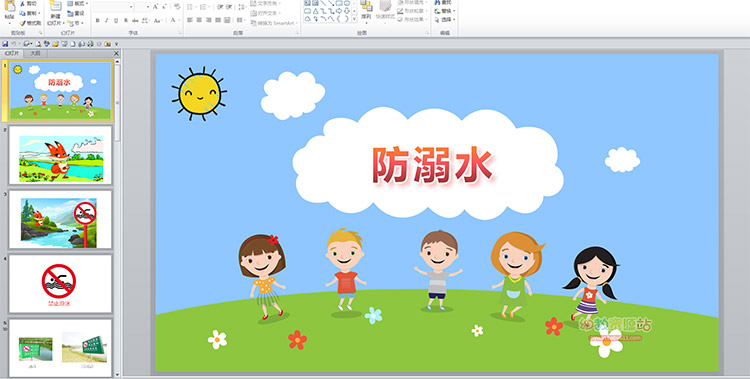Viewport: 750px width, 379px height.
Task: Select the right arrow shape in gallery
Action: point(339,11)
